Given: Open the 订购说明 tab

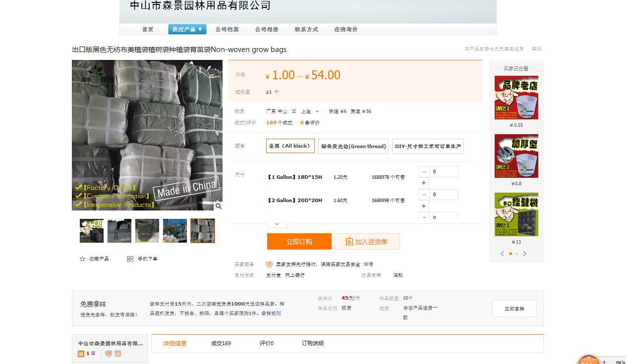Looking at the screenshot, I should (x=312, y=343).
